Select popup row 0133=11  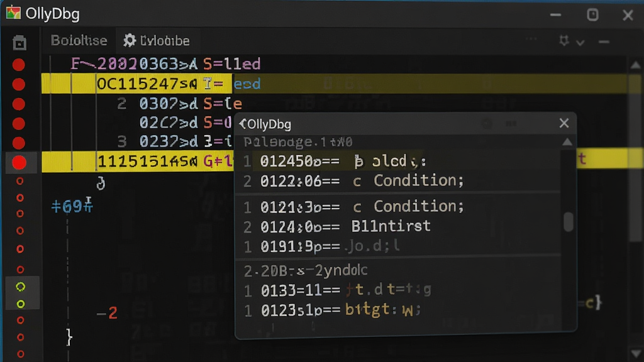[397, 290]
